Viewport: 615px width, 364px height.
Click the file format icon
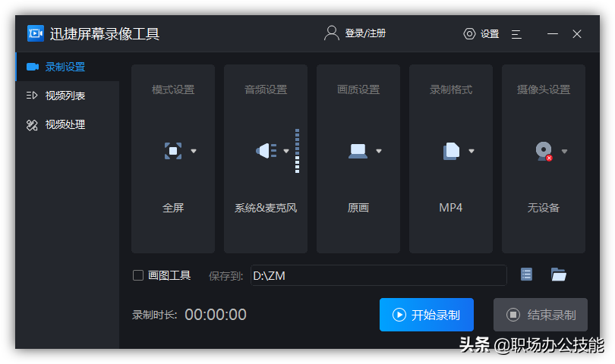point(451,151)
